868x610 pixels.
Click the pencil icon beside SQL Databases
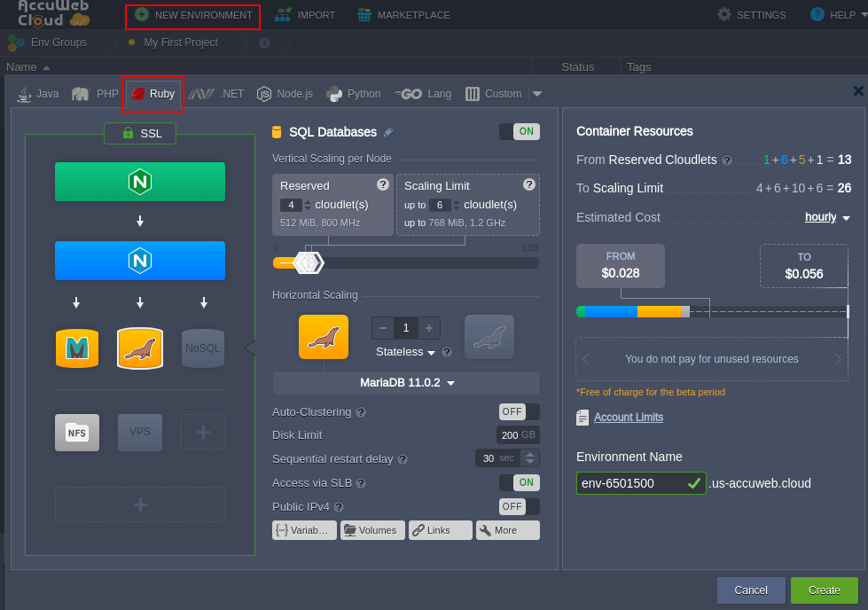click(387, 132)
